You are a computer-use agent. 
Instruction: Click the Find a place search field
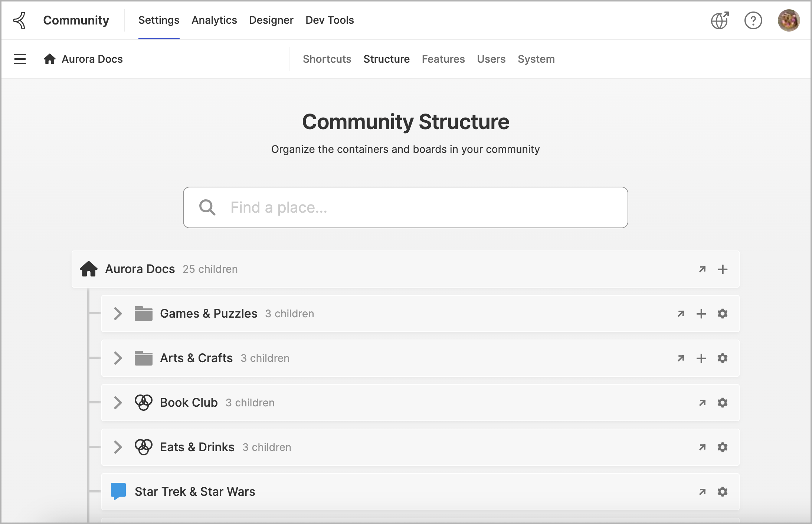click(x=405, y=207)
